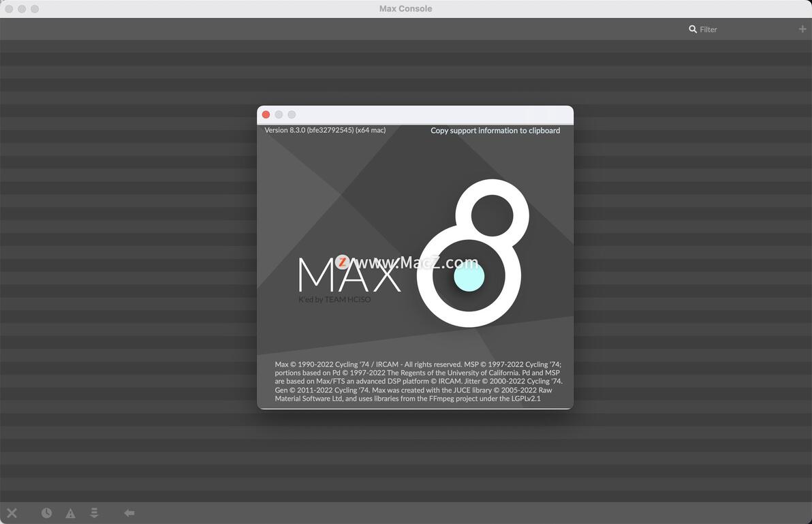Focus the Filter search field

[740, 29]
